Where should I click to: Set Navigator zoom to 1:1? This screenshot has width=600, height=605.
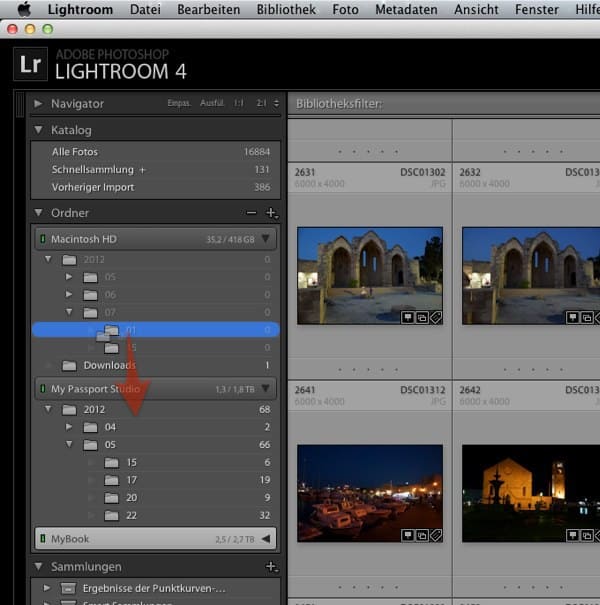[x=239, y=103]
